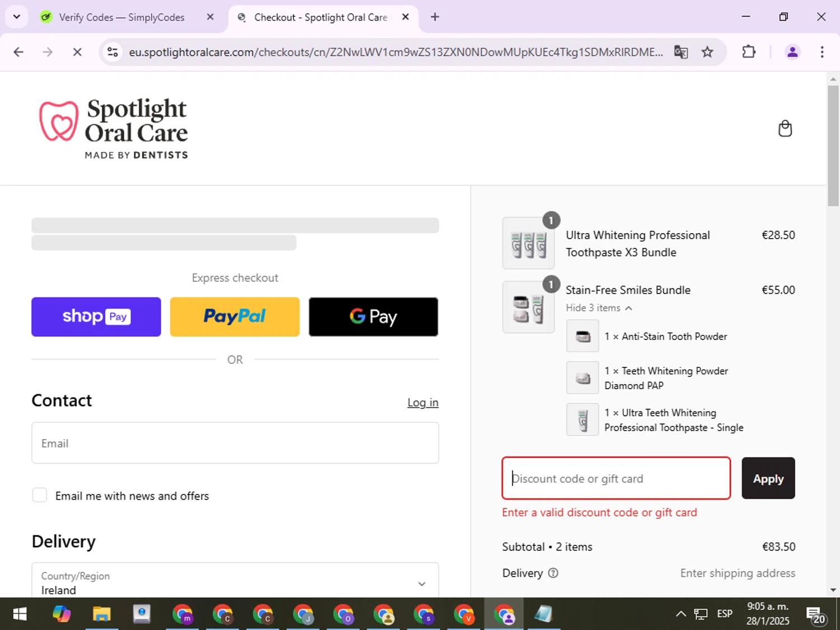Bookmark this page with the star
840x630 pixels.
click(707, 52)
